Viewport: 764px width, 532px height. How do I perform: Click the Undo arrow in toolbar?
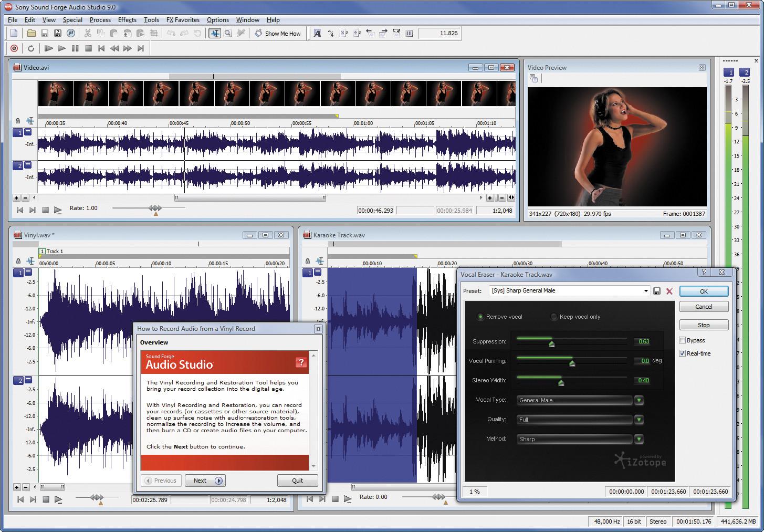(171, 33)
